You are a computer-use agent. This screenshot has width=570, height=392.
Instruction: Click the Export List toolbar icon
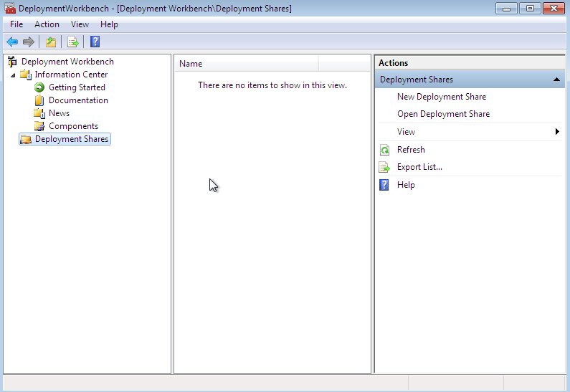(72, 42)
